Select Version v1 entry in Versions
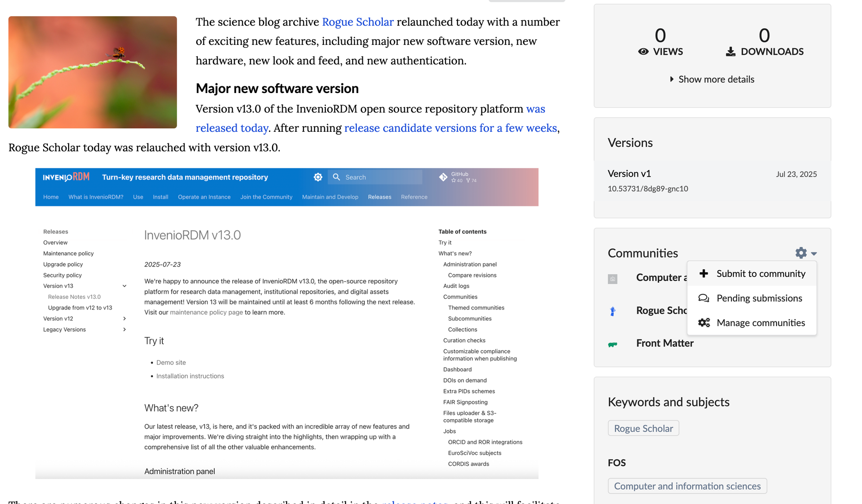The height and width of the screenshot is (504, 862). pyautogui.click(x=629, y=174)
